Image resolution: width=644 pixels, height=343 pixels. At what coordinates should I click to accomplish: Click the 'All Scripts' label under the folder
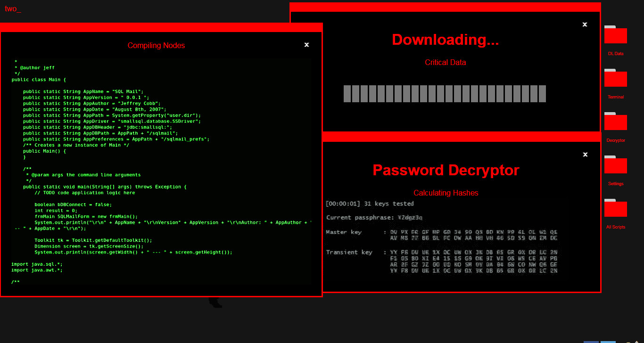616,227
